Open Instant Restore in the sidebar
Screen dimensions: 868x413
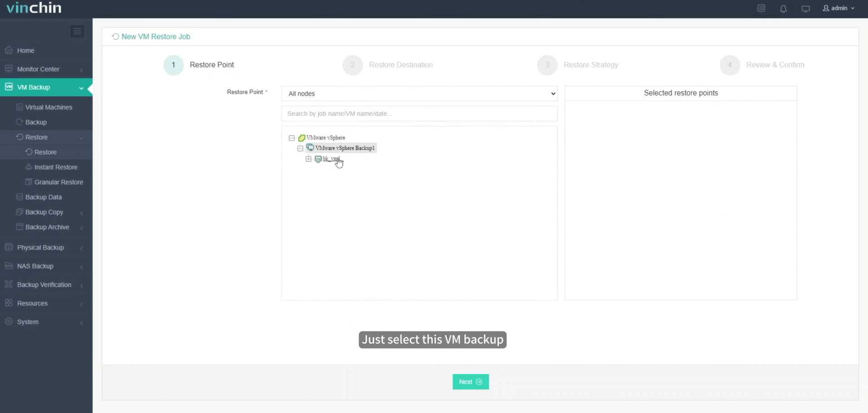click(56, 167)
